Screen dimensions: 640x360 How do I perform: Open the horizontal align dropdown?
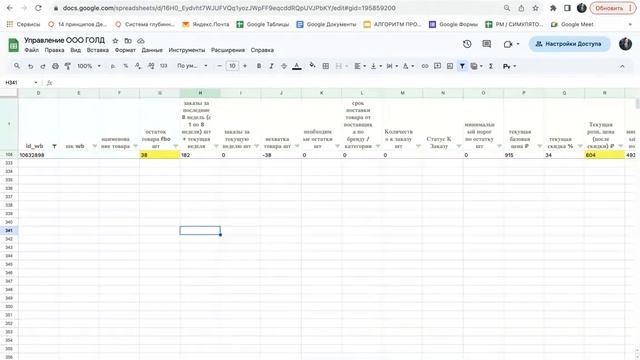(359, 66)
